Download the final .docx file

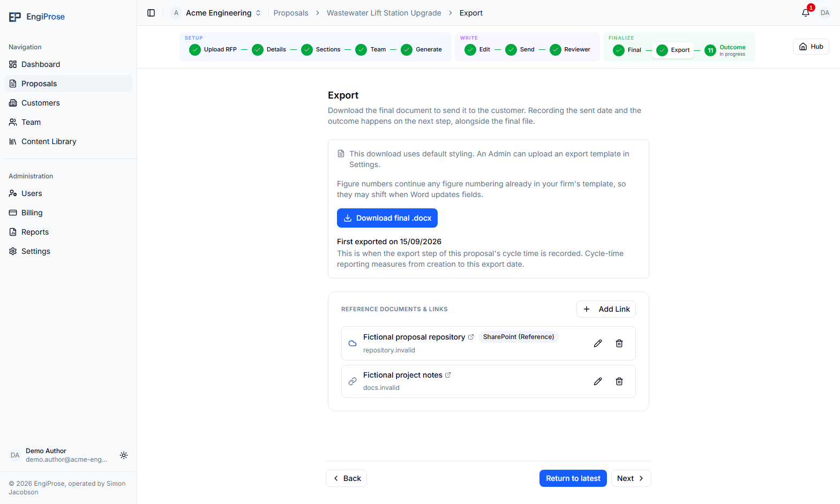pos(387,218)
